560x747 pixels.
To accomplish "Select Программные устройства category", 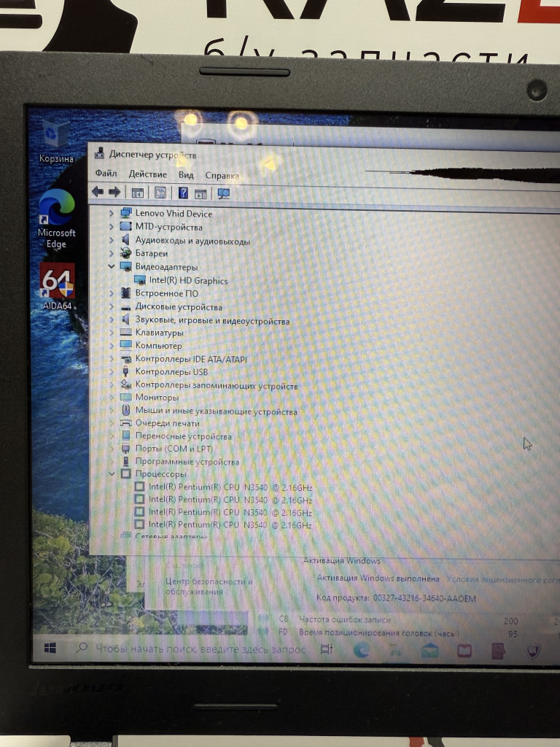I will [187, 461].
